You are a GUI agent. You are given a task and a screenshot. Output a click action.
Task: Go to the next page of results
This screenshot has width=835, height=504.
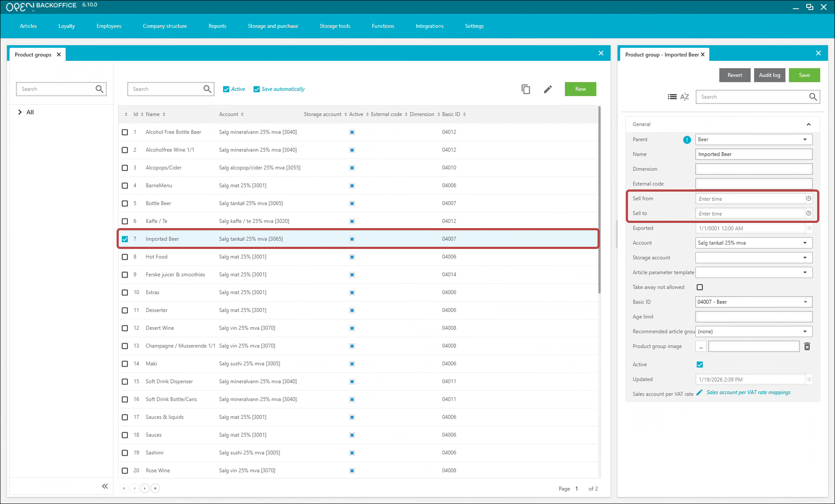pos(145,488)
